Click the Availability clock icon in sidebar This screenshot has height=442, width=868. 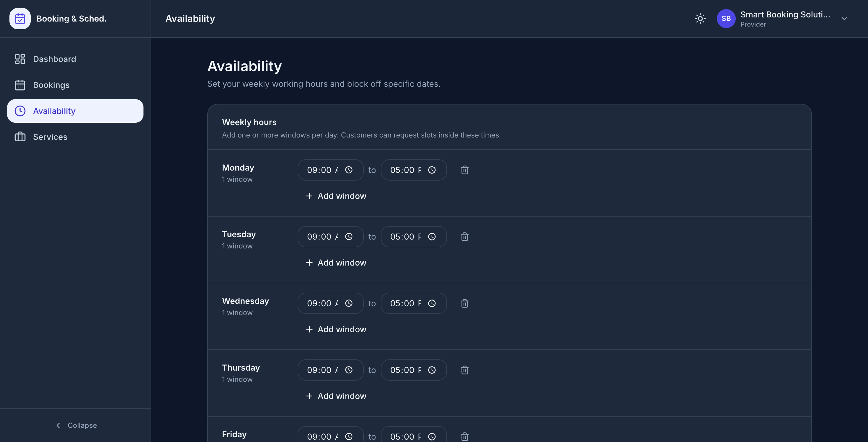point(20,111)
